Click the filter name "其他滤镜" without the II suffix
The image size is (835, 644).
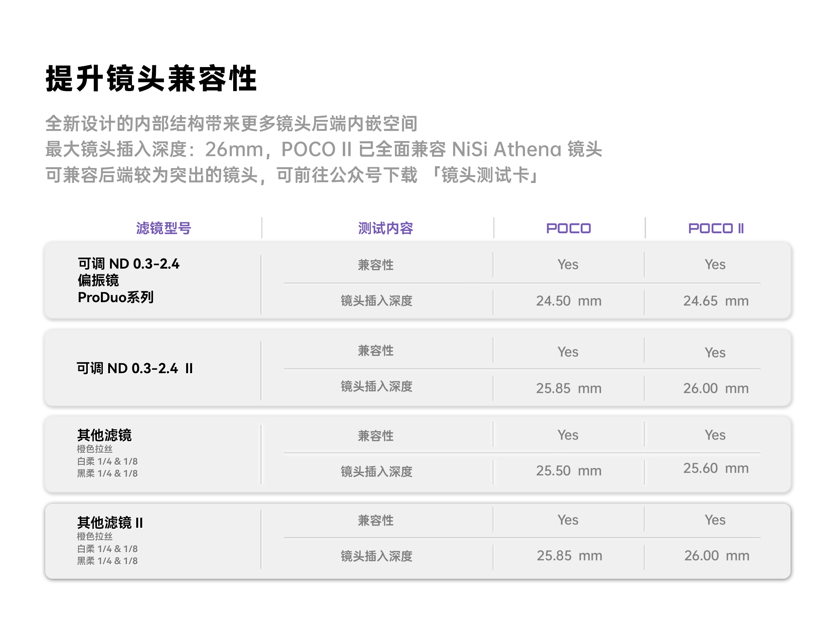(104, 435)
